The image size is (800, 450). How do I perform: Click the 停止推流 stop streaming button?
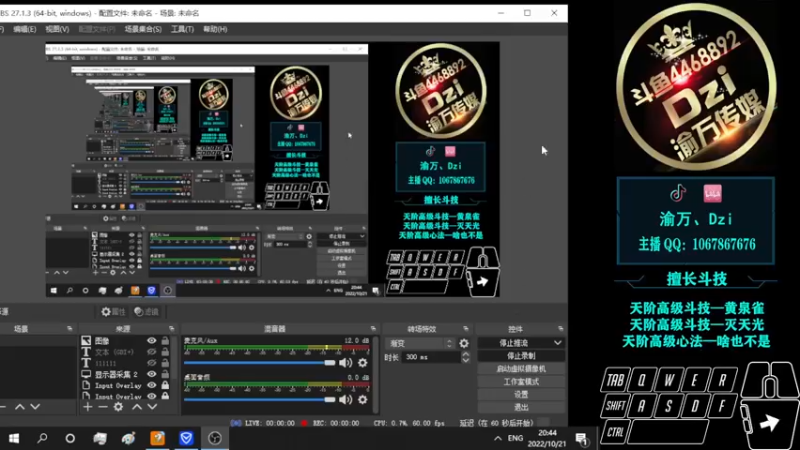click(514, 343)
